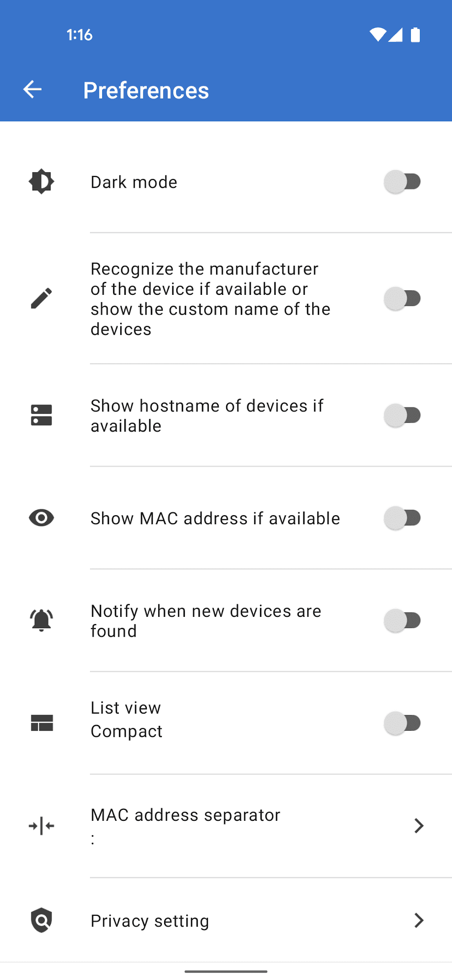Tap the eye icon for MAC address
Image resolution: width=452 pixels, height=980 pixels.
click(x=42, y=518)
